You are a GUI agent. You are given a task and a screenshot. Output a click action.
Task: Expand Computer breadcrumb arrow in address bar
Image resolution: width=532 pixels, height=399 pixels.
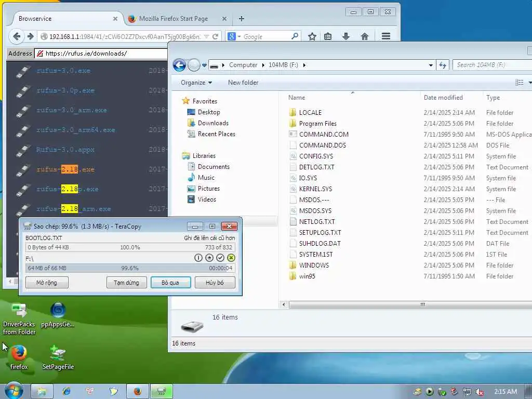(x=263, y=65)
